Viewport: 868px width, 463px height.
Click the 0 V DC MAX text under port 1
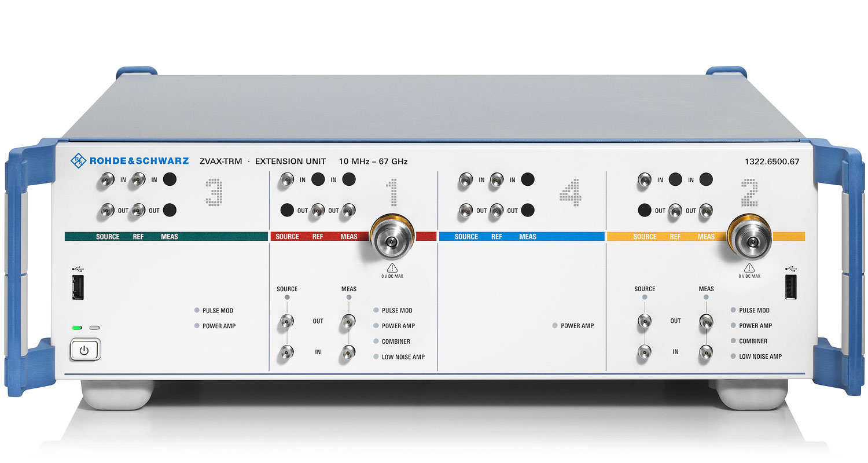(x=393, y=277)
